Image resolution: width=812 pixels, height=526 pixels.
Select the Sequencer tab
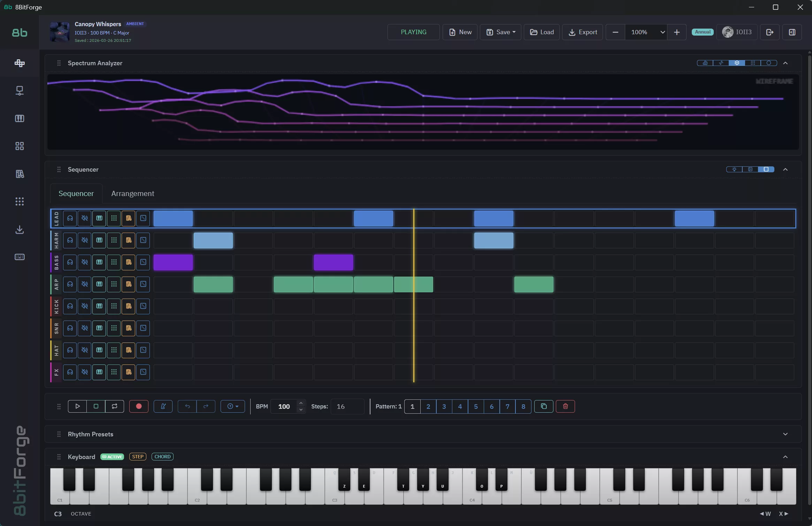coord(76,193)
